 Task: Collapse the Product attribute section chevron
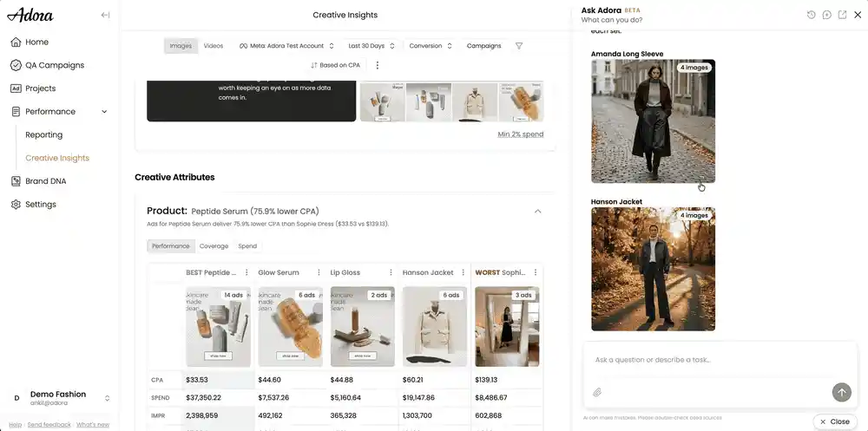[x=537, y=212]
